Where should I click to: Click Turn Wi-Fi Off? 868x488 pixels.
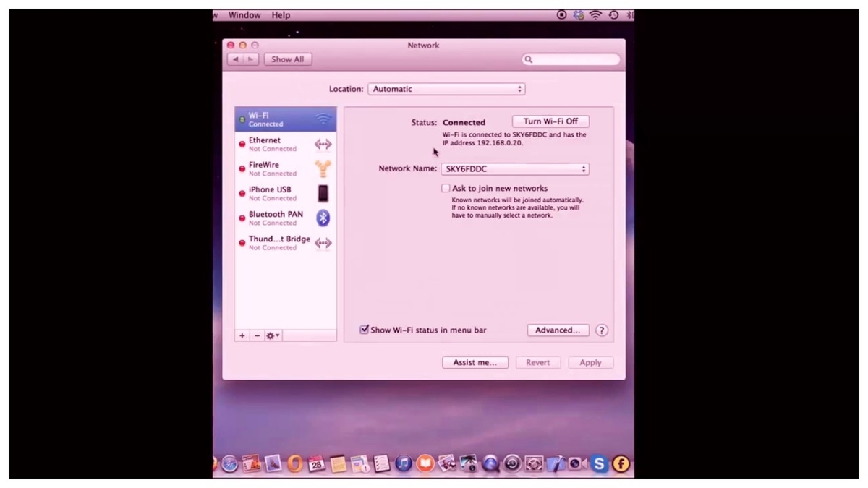pos(550,121)
